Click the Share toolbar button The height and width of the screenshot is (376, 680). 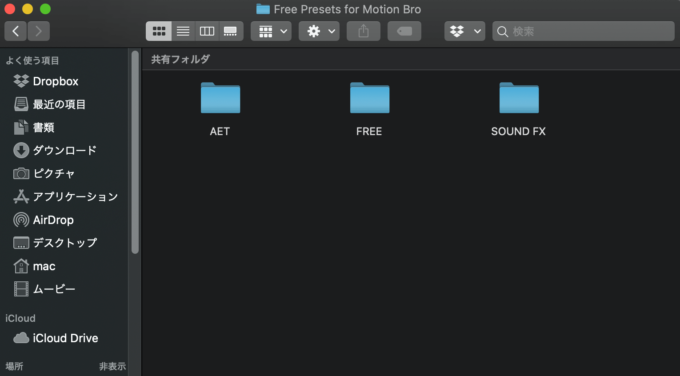(363, 31)
